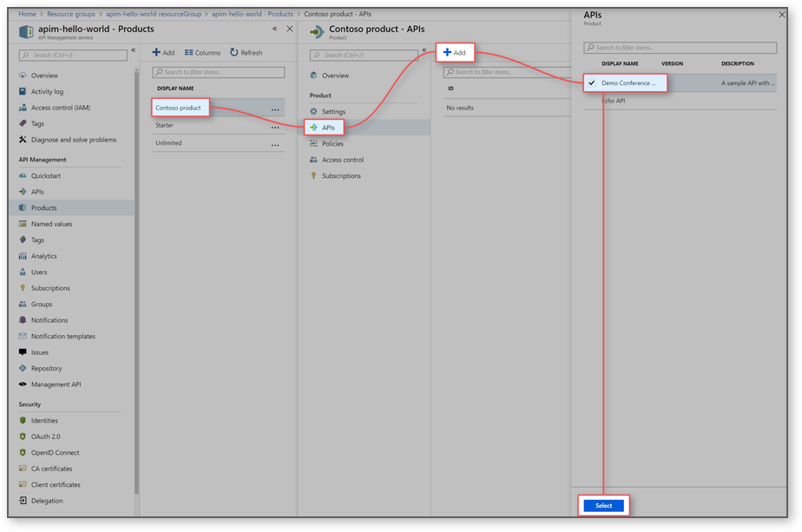Open Subscriptions in the Contoso product menu
Viewport: 802px width, 532px height.
tap(341, 176)
